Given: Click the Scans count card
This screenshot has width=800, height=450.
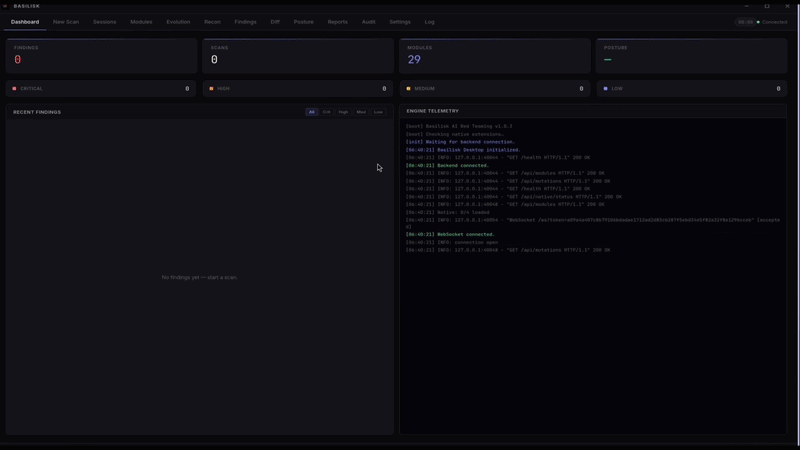Looking at the screenshot, I should coord(298,56).
